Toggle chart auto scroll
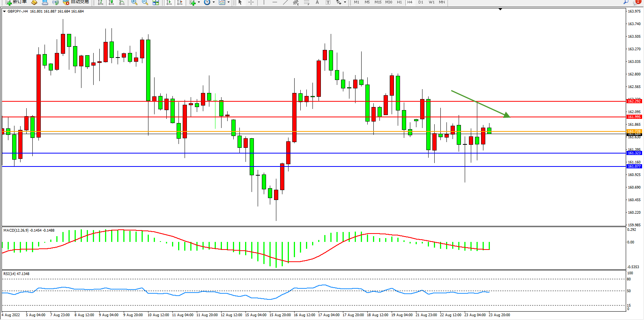Image resolution: width=644 pixels, height=320 pixels. (x=169, y=2)
